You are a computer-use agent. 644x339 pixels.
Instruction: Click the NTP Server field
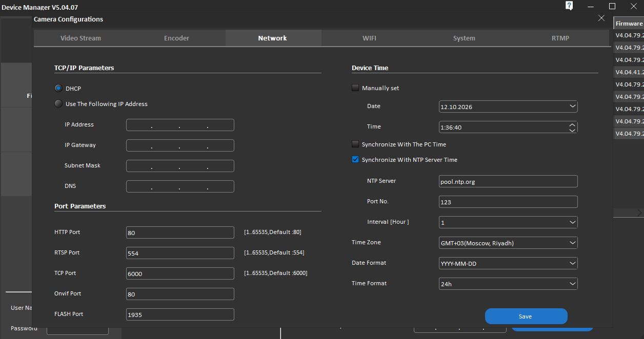pos(508,181)
